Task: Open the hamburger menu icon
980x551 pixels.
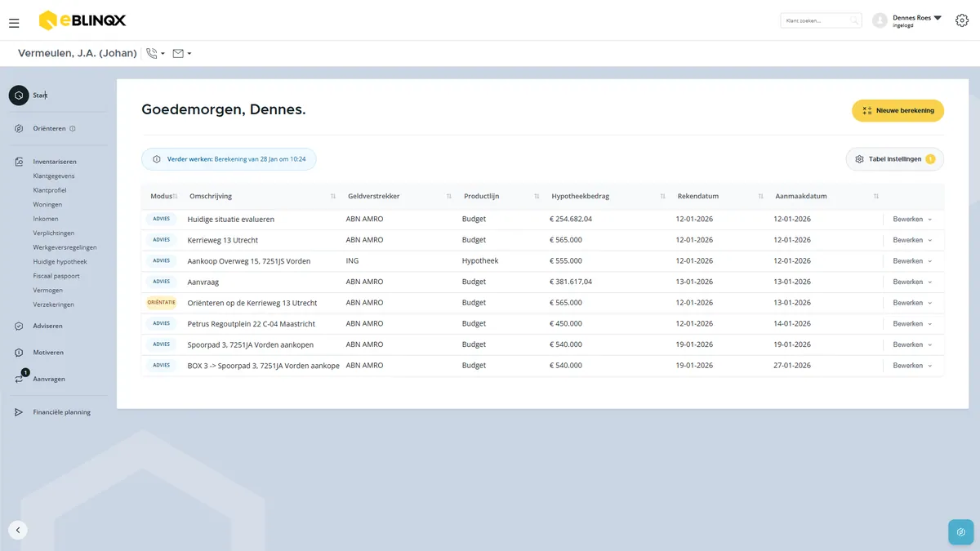Action: pos(14,23)
